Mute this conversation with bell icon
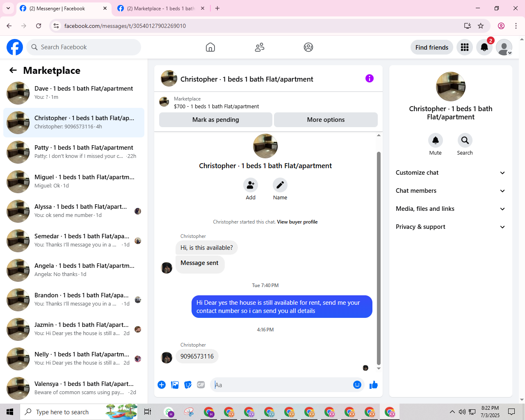This screenshot has width=525, height=420. point(436,140)
